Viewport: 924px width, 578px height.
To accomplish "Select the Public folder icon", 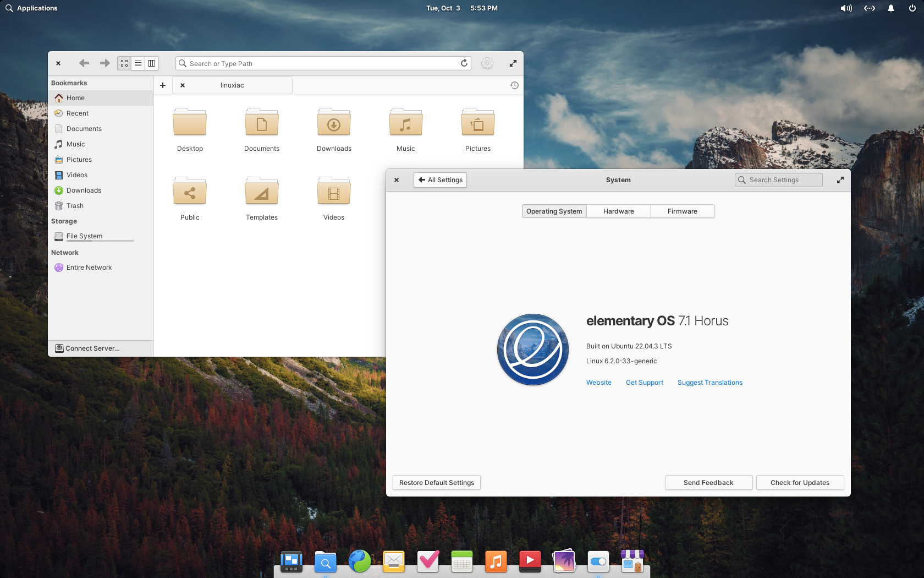I will click(x=190, y=192).
